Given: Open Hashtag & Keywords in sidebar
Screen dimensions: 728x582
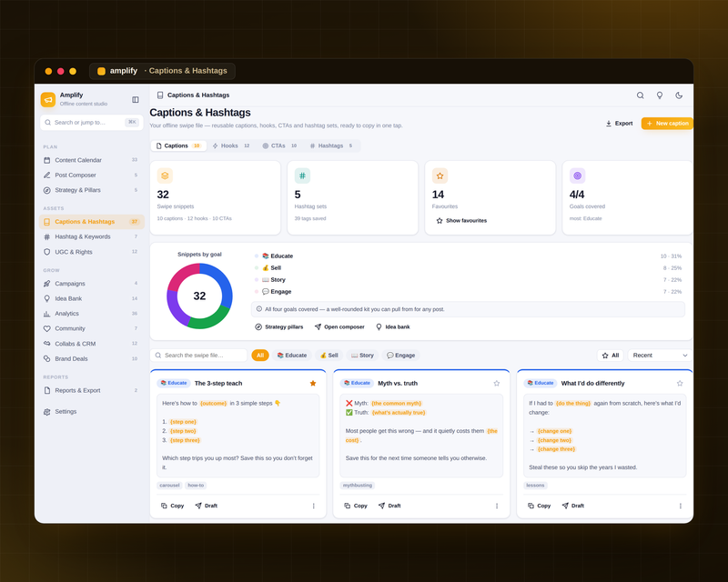Looking at the screenshot, I should coord(92,236).
